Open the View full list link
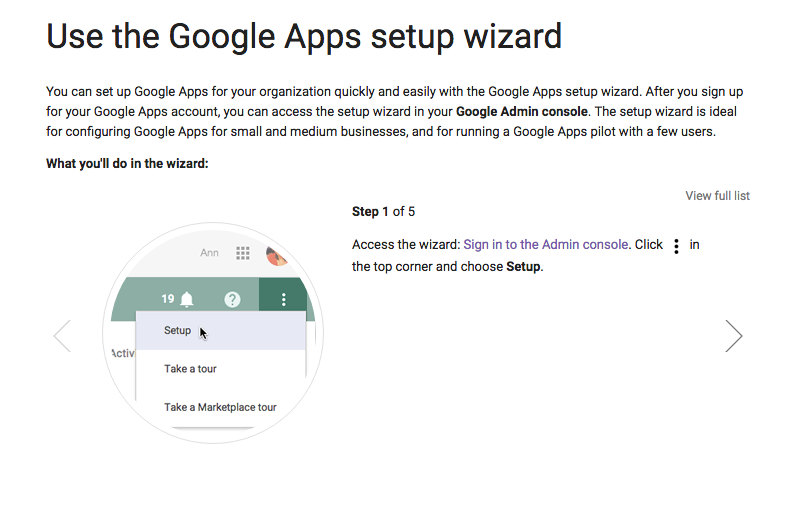 pyautogui.click(x=717, y=196)
